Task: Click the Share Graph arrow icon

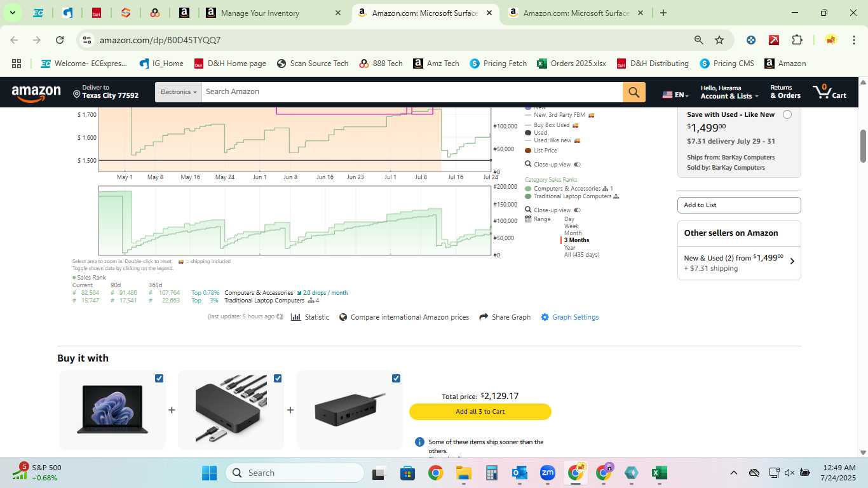Action: [x=484, y=317]
